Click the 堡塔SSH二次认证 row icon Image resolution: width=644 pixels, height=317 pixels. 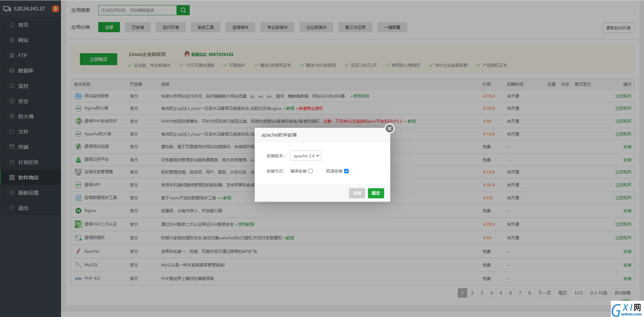click(x=78, y=224)
